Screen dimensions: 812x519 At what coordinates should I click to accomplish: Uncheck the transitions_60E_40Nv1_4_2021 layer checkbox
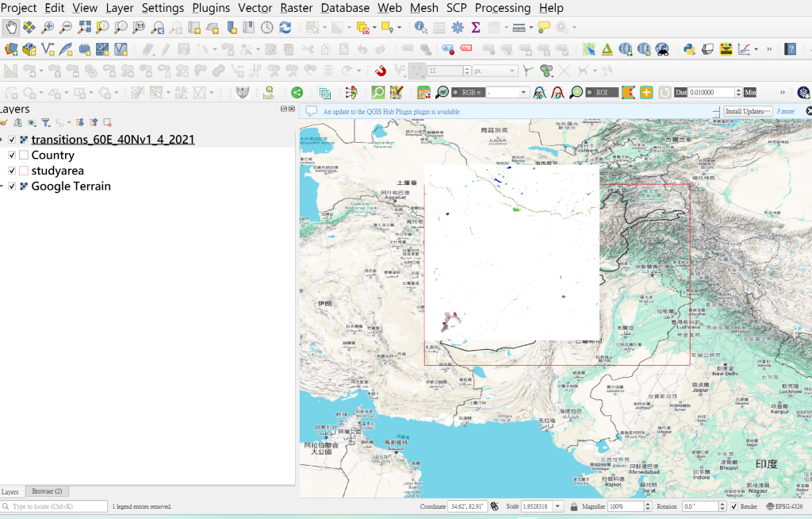point(12,140)
